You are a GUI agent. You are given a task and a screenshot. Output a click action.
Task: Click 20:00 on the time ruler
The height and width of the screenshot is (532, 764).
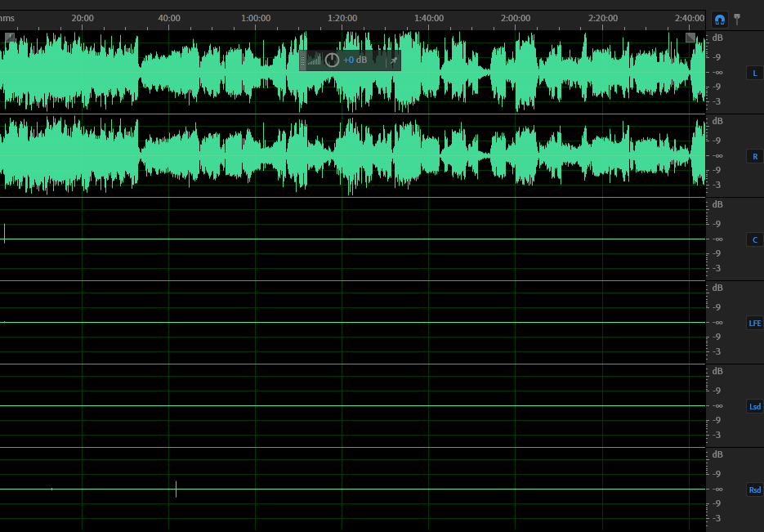[x=83, y=18]
